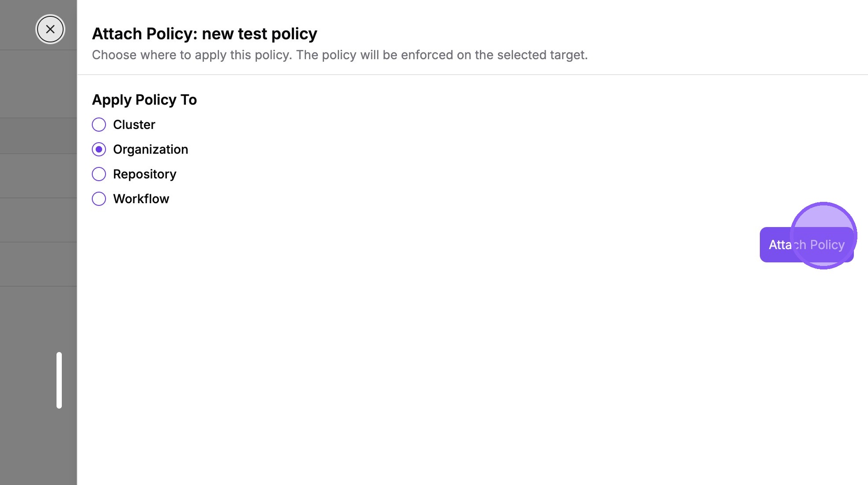
Task: Click the word 'Policy' on purple button
Action: (x=827, y=245)
